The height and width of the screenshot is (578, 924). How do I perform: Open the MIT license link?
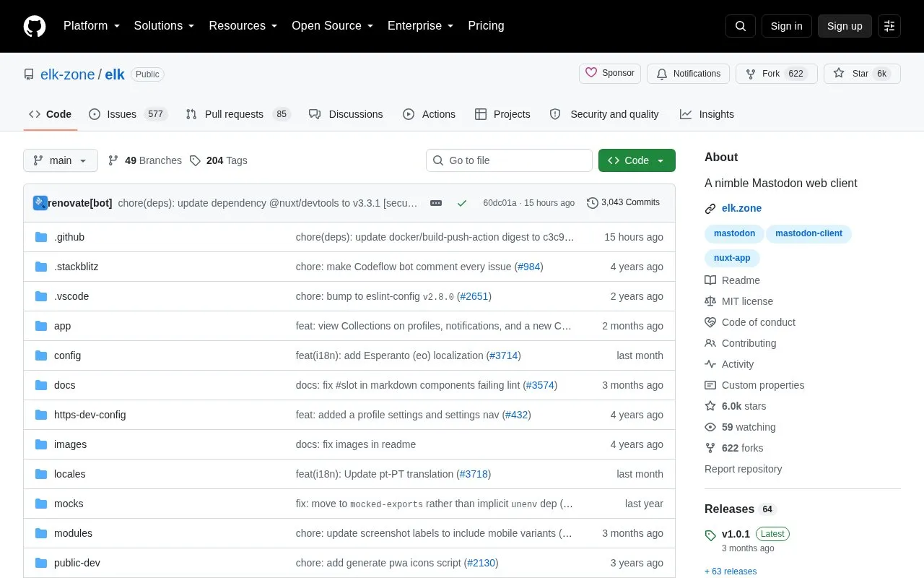tap(739, 301)
